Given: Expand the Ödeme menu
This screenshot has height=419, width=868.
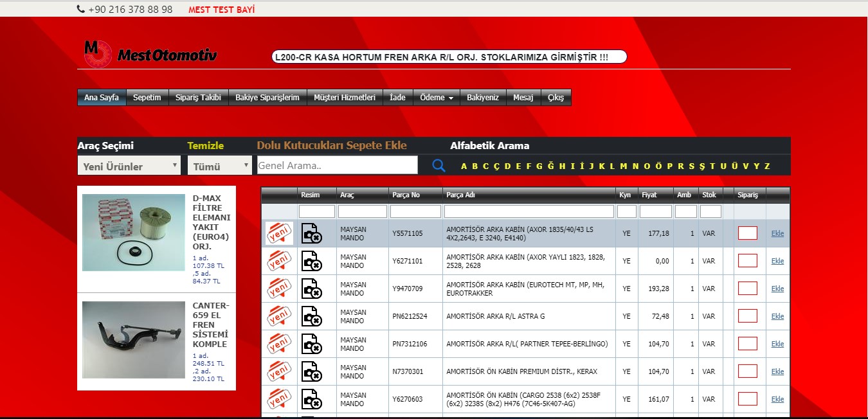Looking at the screenshot, I should (x=436, y=98).
